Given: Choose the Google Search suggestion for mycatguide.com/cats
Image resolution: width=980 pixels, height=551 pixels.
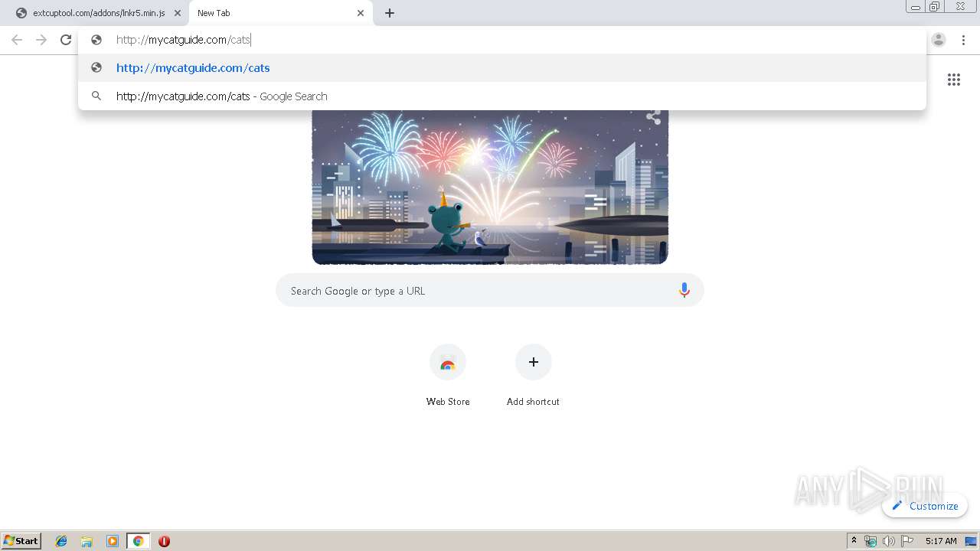Looking at the screenshot, I should pyautogui.click(x=502, y=96).
